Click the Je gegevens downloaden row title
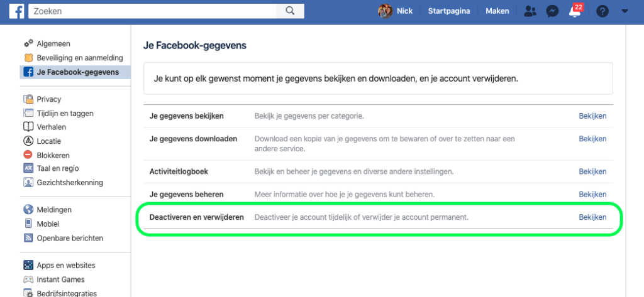 click(x=194, y=139)
